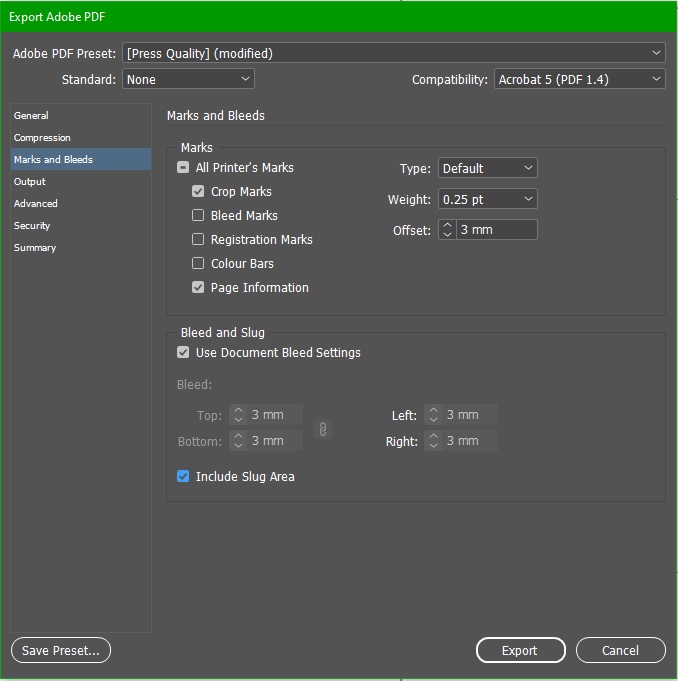This screenshot has height=681, width=678.
Task: Enable the Bleed Marks checkbox
Action: (198, 215)
